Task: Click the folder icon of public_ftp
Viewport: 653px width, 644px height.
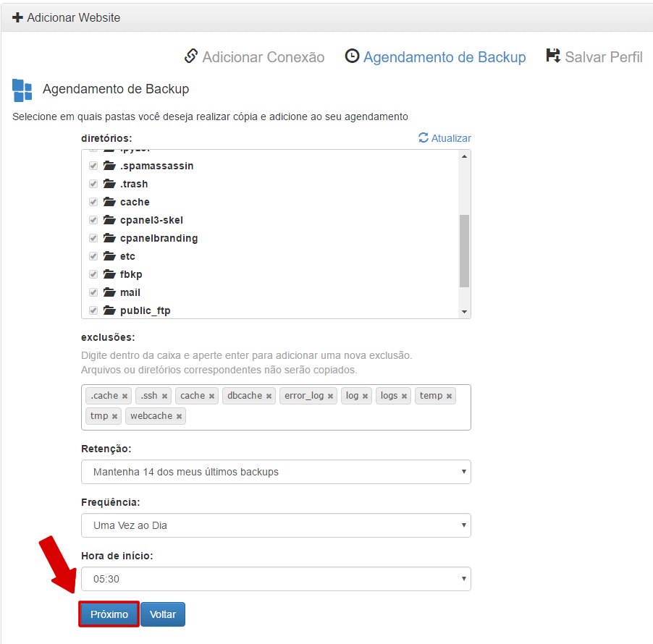Action: [109, 310]
